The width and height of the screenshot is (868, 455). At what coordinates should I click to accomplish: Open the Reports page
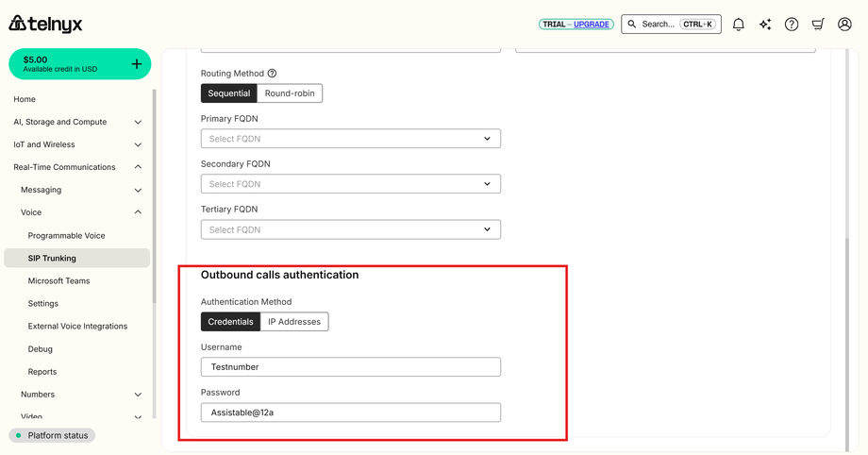coord(42,372)
